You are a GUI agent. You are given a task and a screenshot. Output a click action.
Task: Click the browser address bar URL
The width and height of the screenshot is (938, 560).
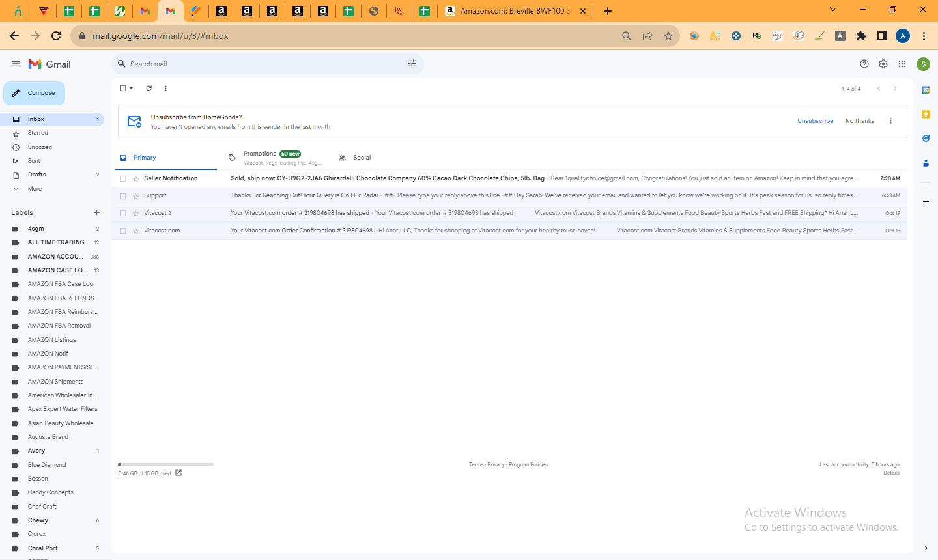160,36
